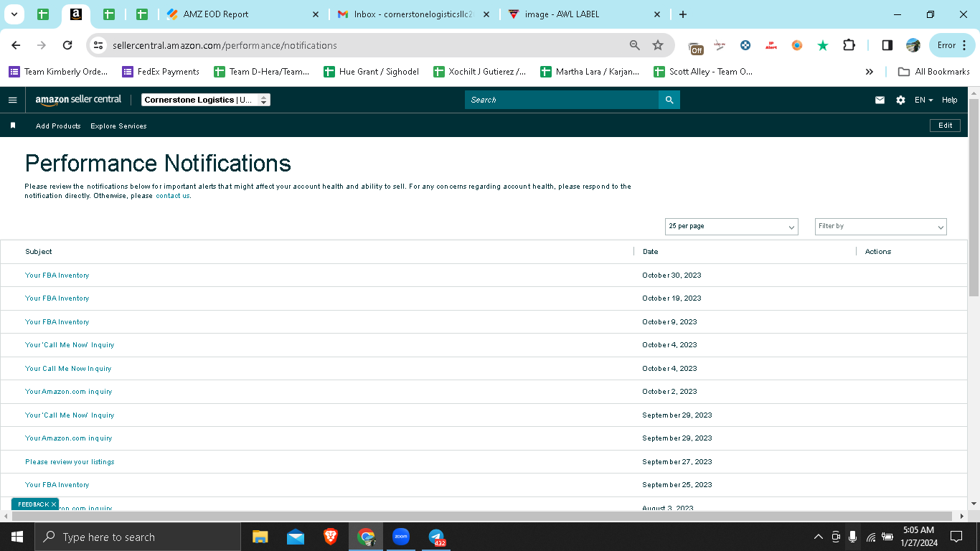Open the FedEx Payments bookmark

pyautogui.click(x=161, y=72)
